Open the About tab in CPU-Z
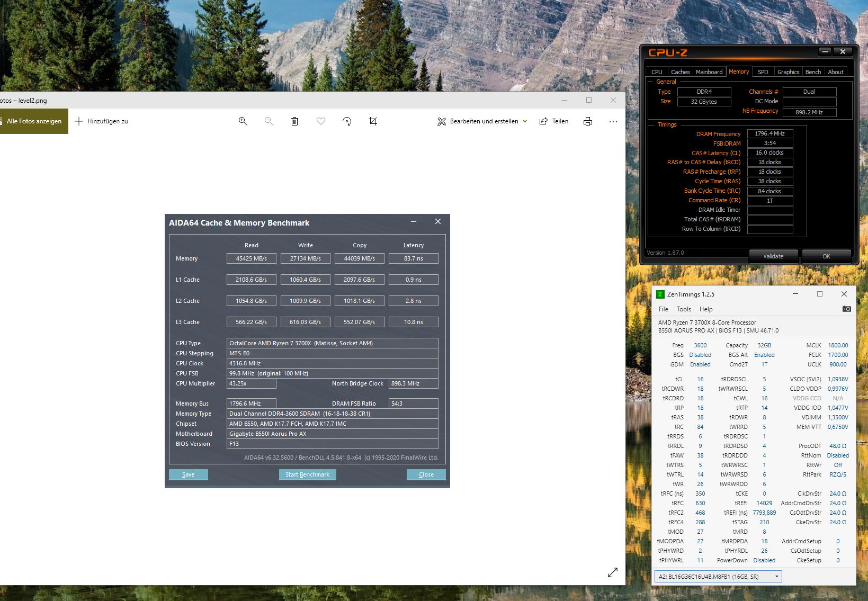This screenshot has height=601, width=868. tap(836, 72)
